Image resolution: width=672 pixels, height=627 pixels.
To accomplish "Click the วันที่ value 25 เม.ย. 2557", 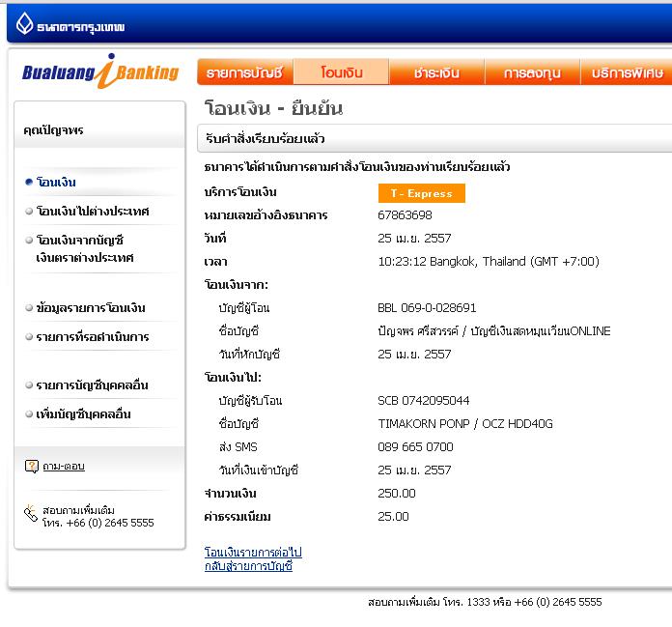I will (414, 239).
